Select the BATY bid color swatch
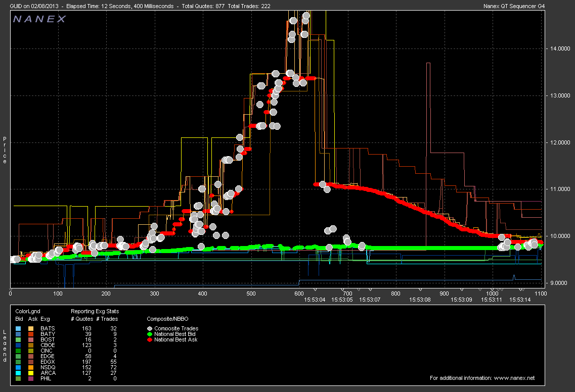 point(19,334)
